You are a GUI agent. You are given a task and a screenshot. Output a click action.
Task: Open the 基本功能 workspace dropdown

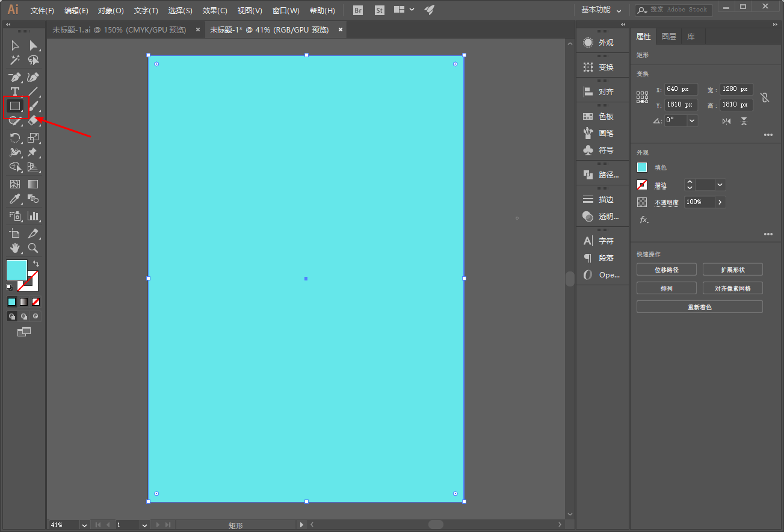click(x=600, y=10)
